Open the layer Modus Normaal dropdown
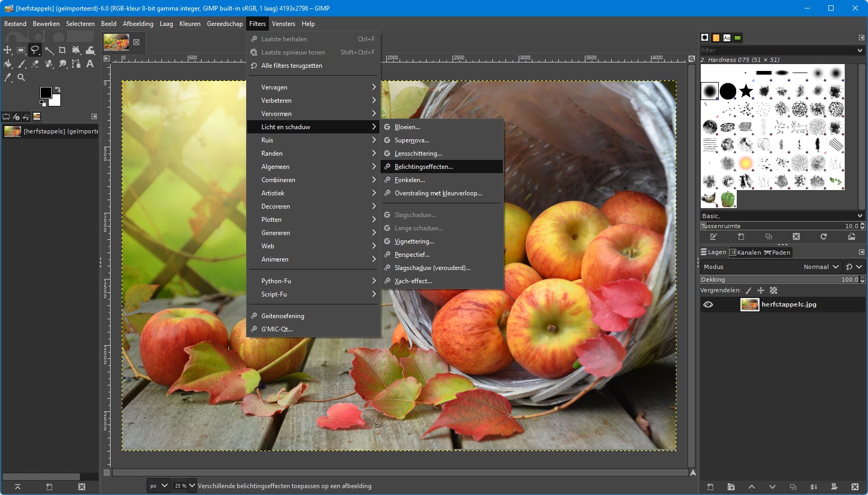This screenshot has height=495, width=868. (x=821, y=267)
